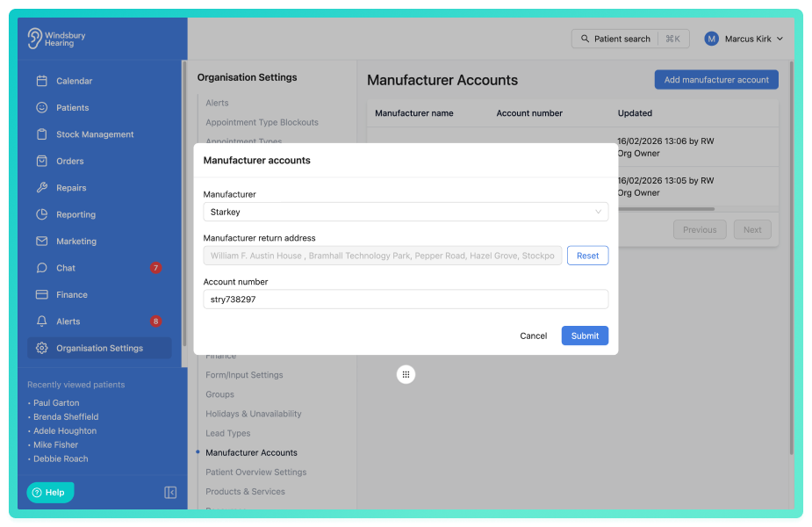This screenshot has height=527, width=812.
Task: Click the Reporting pie chart icon
Action: tap(42, 214)
